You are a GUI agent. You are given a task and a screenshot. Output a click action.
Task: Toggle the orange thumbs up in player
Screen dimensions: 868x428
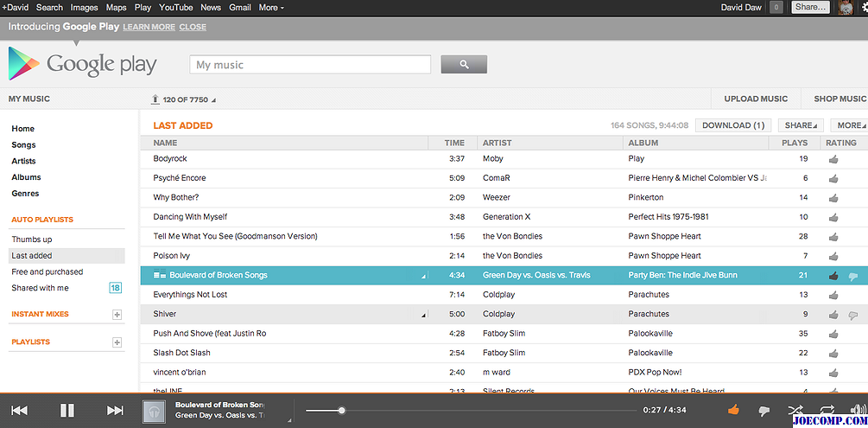734,410
